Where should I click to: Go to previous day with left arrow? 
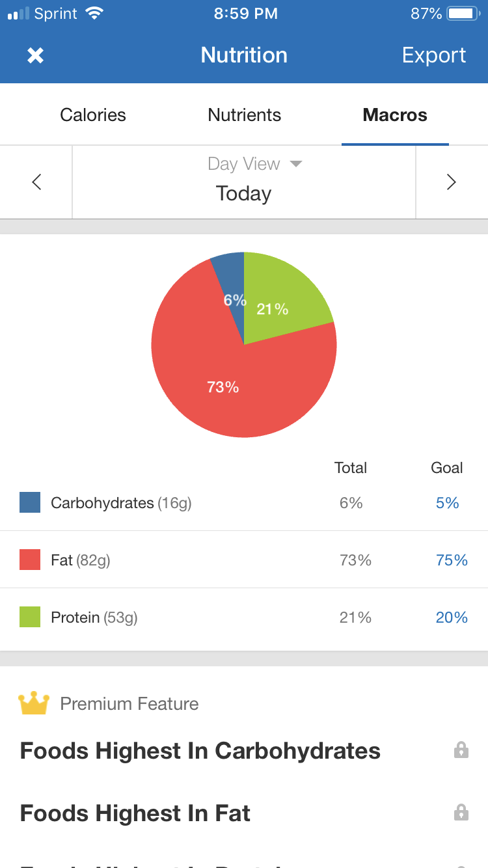click(x=36, y=182)
